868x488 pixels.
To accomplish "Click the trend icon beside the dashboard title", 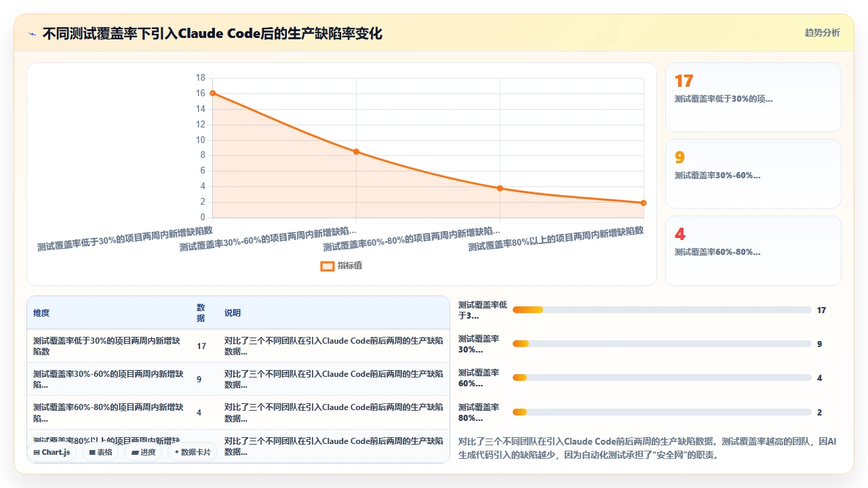I will point(32,33).
